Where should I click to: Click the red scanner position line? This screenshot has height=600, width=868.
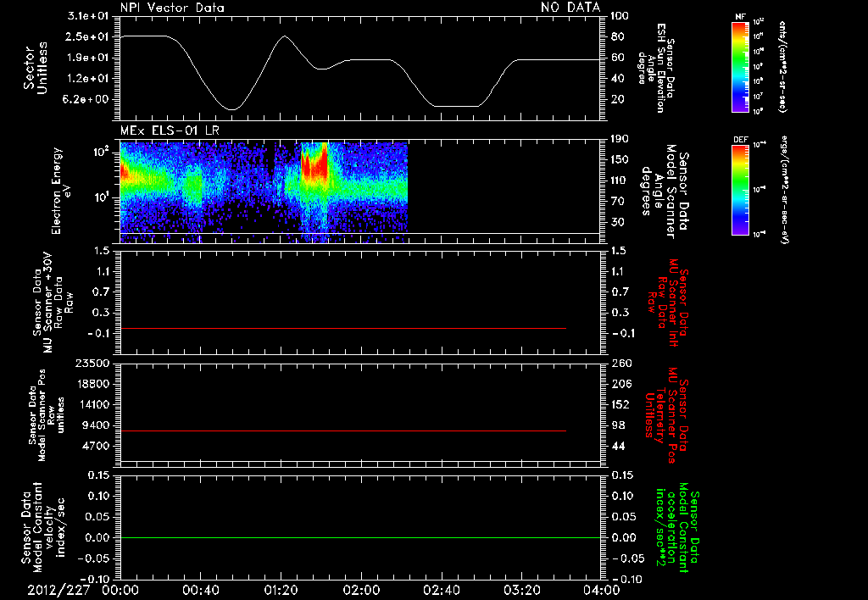tap(343, 431)
